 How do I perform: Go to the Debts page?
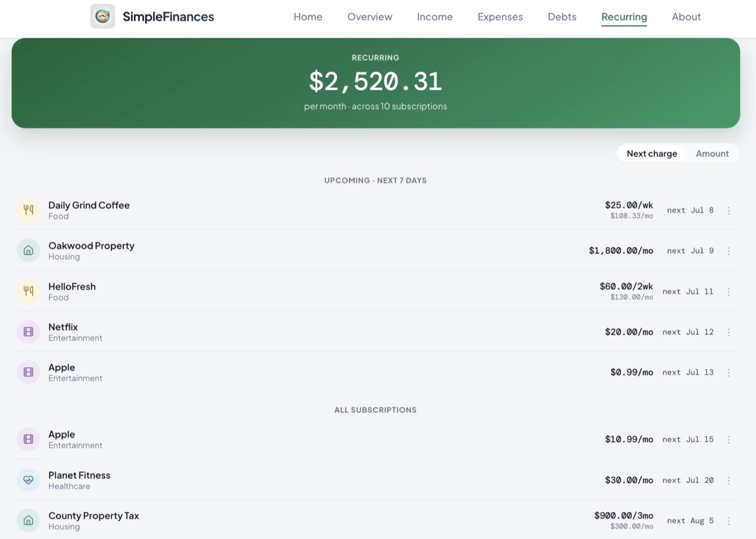point(562,17)
